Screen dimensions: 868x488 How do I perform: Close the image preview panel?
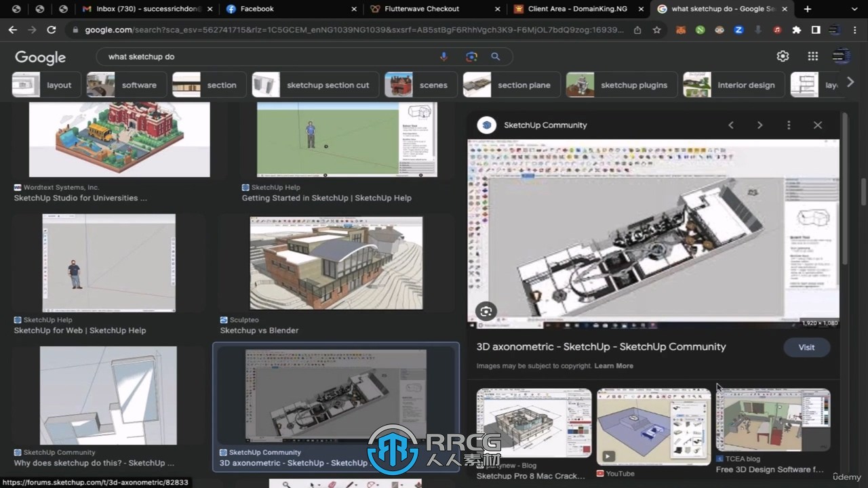(x=818, y=125)
